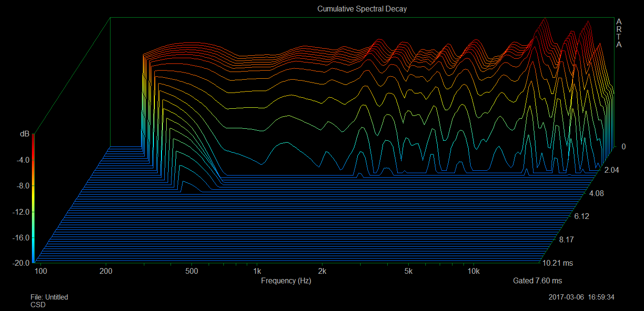The height and width of the screenshot is (311, 644).
Task: Click the vertical ARTA label
Action: tap(619, 33)
